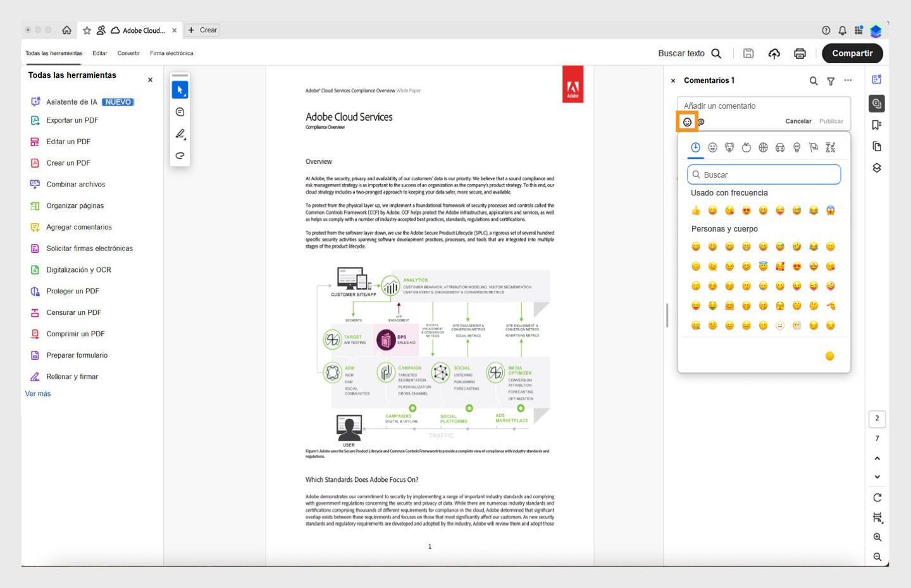Image resolution: width=911 pixels, height=588 pixels.
Task: Open the apps grid icon
Action: (858, 30)
